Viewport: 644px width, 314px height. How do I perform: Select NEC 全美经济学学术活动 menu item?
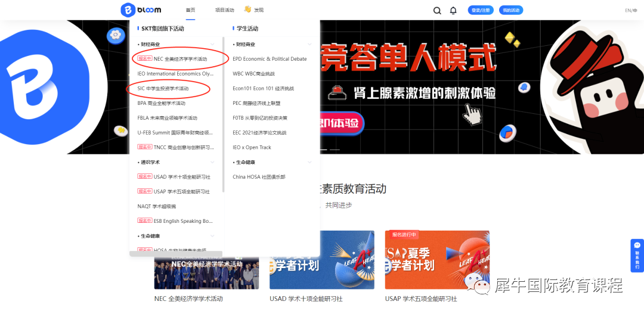[x=172, y=59]
